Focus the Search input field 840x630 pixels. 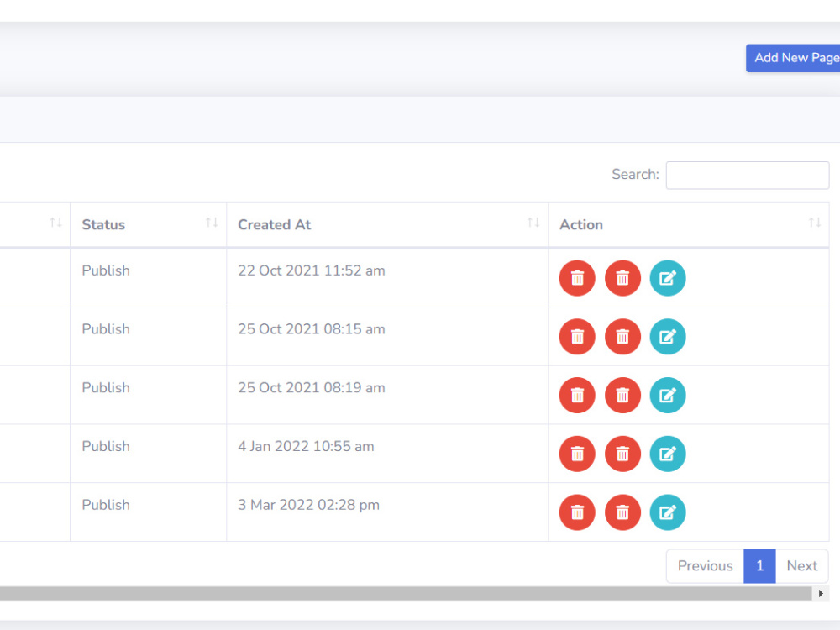[x=748, y=176]
